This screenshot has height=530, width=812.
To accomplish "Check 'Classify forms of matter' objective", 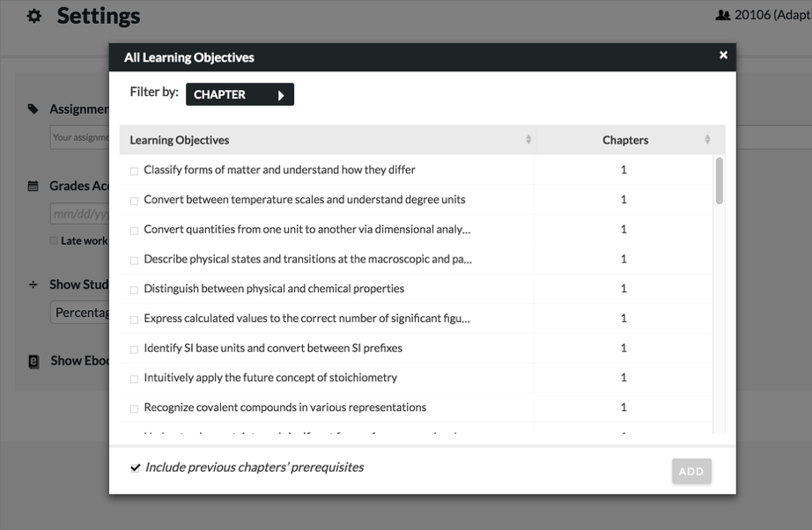I will (x=134, y=171).
